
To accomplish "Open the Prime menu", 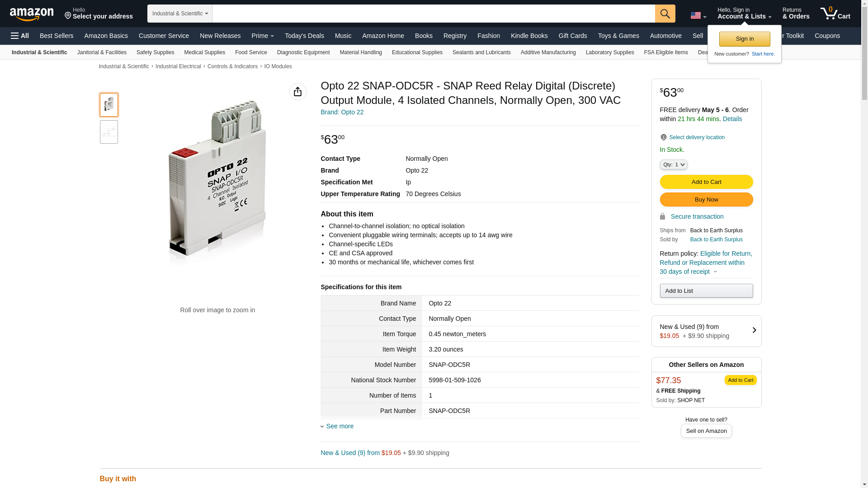I will 263,36.
